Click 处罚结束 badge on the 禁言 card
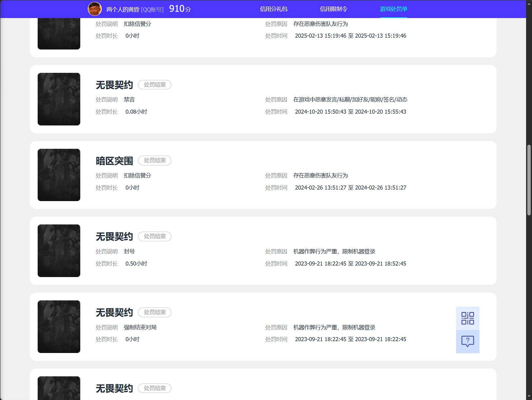 point(155,85)
